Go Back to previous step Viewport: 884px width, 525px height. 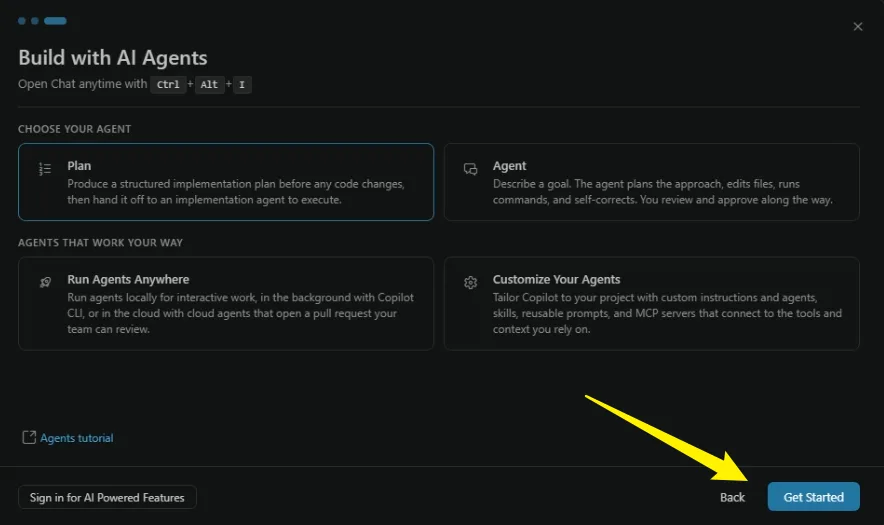(732, 497)
